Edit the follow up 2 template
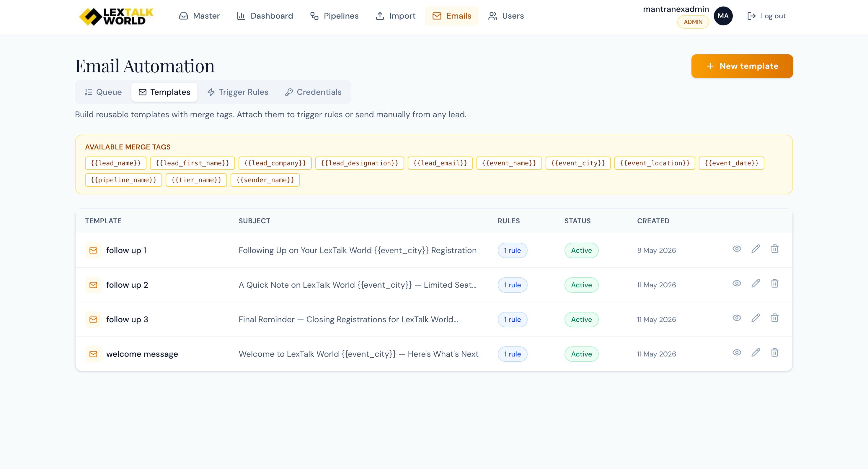The height and width of the screenshot is (469, 868). tap(756, 283)
